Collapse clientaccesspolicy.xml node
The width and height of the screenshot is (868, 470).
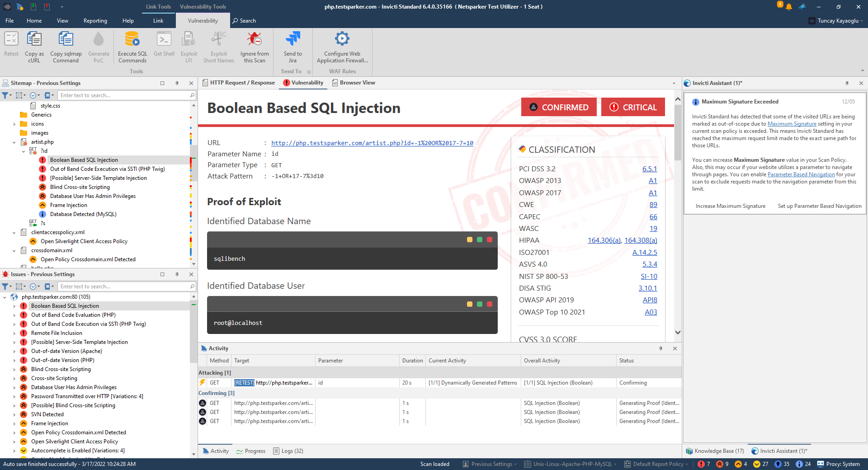point(14,233)
